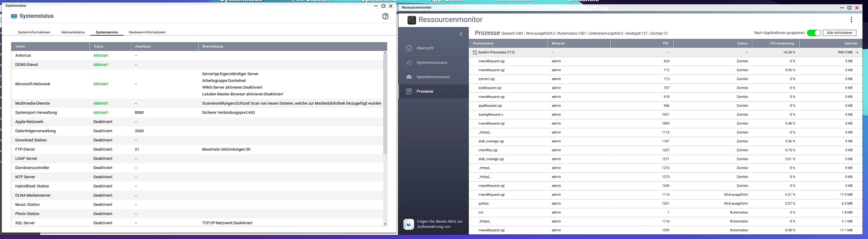Sort processes by Speicher column header
This screenshot has height=239, width=868.
point(831,44)
